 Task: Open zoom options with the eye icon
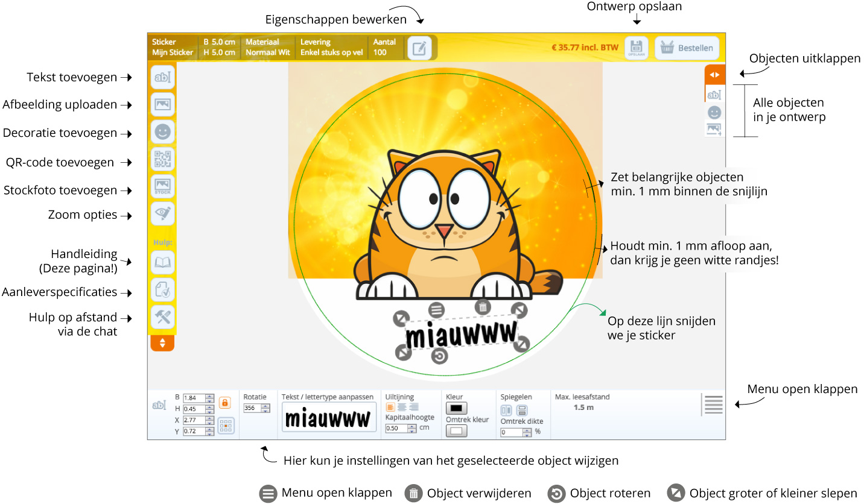coord(162,214)
